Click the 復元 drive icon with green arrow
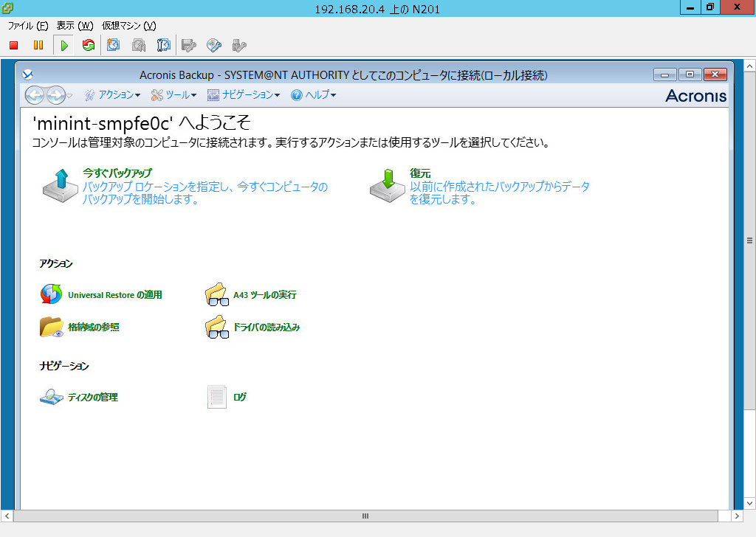 pyautogui.click(x=388, y=186)
